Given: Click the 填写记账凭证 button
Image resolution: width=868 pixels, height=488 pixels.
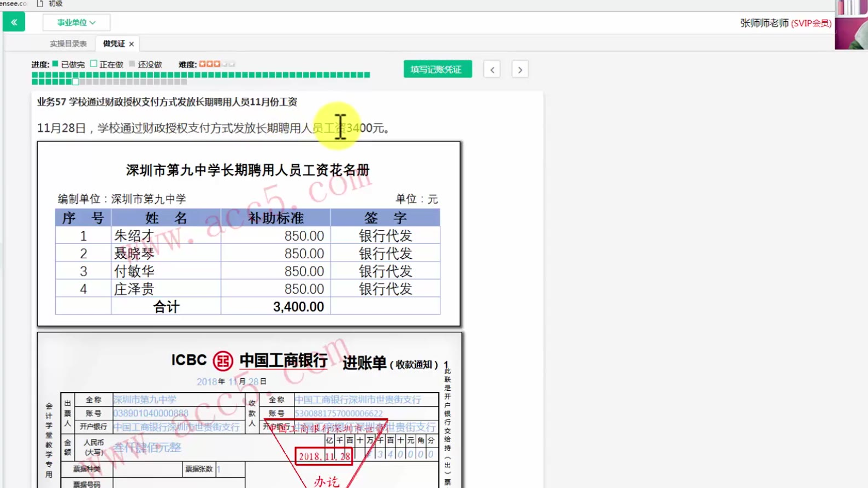Looking at the screenshot, I should [437, 69].
